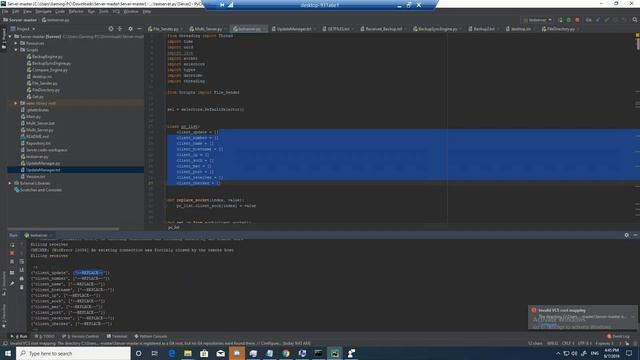Screen dimensions: 640x360
Task: Open the Project panel settings gear
Action: pyautogui.click(x=131, y=29)
